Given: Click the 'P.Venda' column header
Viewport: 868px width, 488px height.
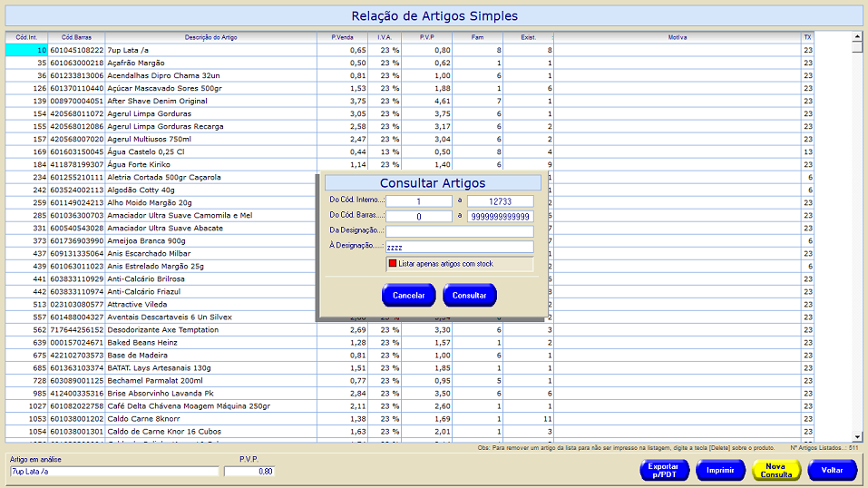Looking at the screenshot, I should tap(342, 37).
